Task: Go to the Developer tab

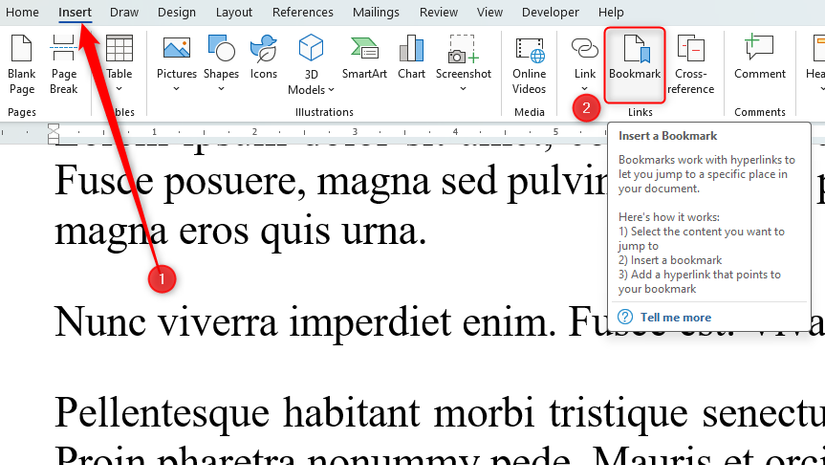Action: point(550,12)
